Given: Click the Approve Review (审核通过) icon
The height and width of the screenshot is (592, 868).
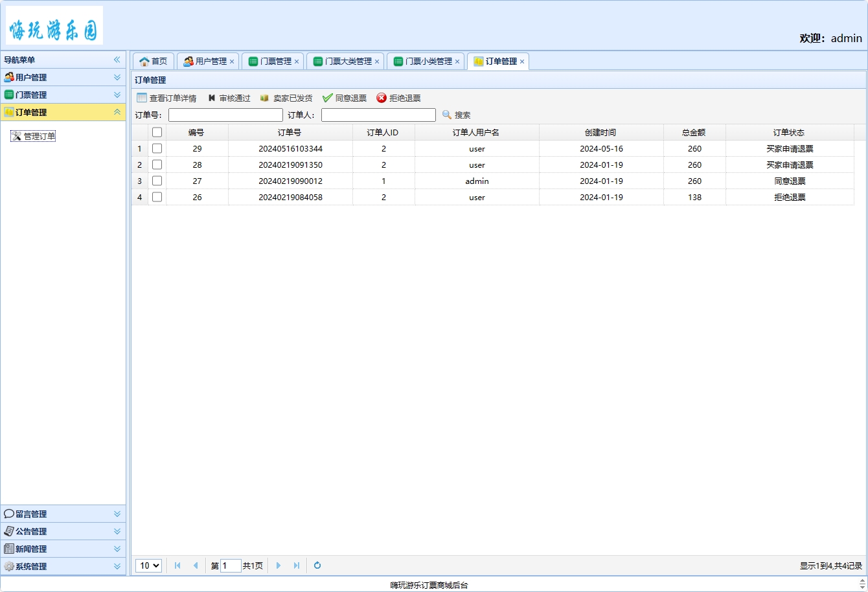Looking at the screenshot, I should pyautogui.click(x=212, y=98).
